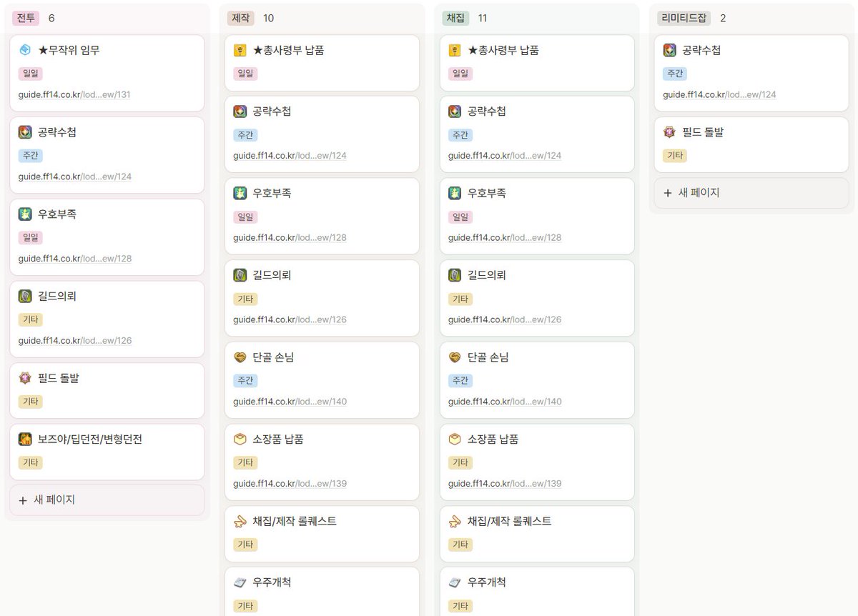This screenshot has width=858, height=616.
Task: Select the 전투 group header tag
Action: point(26,18)
